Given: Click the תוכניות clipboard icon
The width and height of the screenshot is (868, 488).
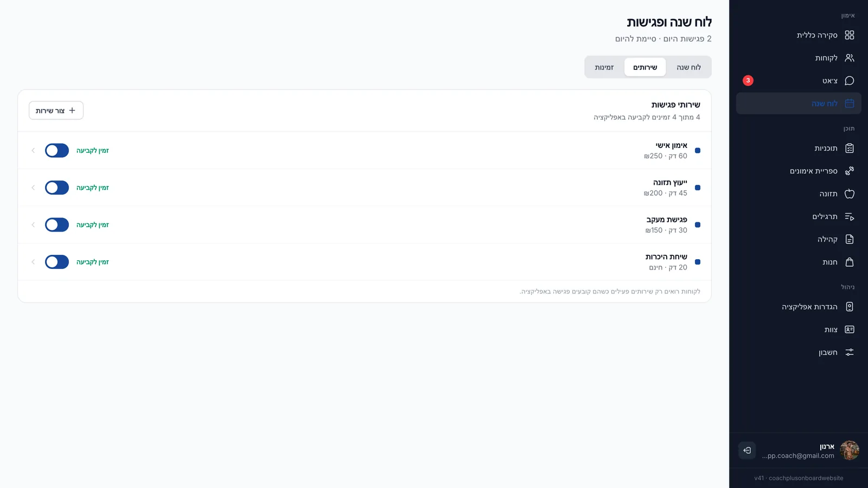Looking at the screenshot, I should click(850, 149).
